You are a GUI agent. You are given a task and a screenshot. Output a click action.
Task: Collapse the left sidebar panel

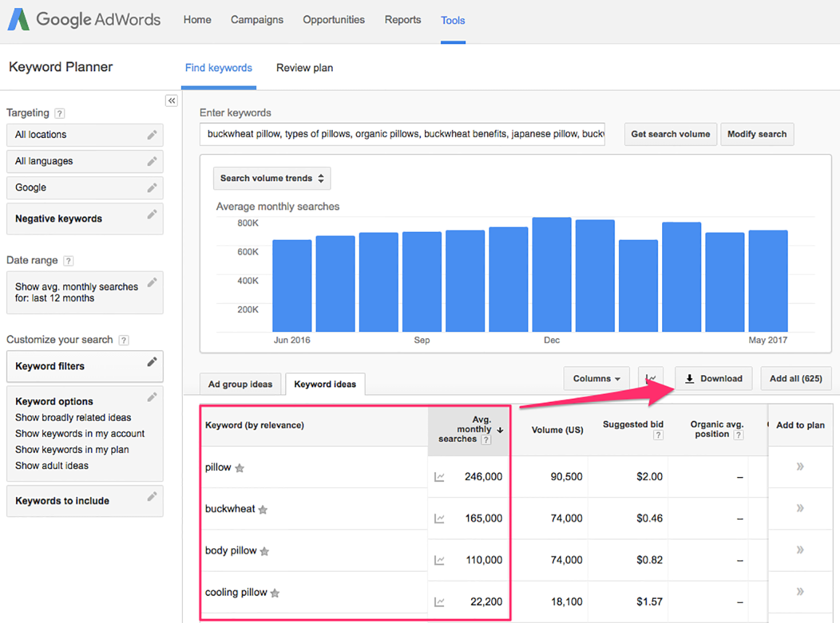pos(172,101)
